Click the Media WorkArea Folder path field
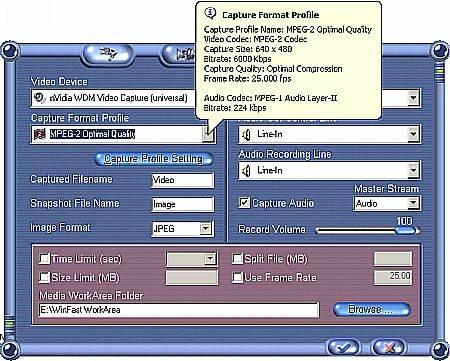This screenshot has height=361, width=450. tap(179, 310)
